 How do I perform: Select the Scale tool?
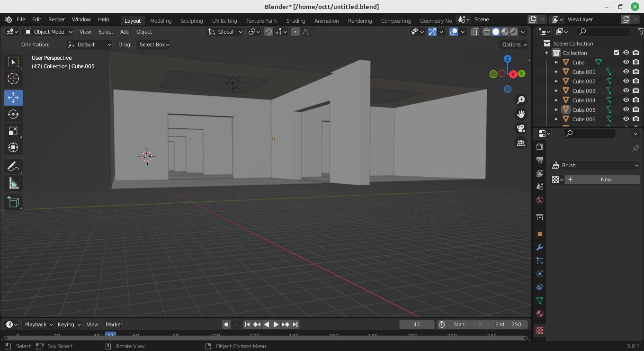13,131
